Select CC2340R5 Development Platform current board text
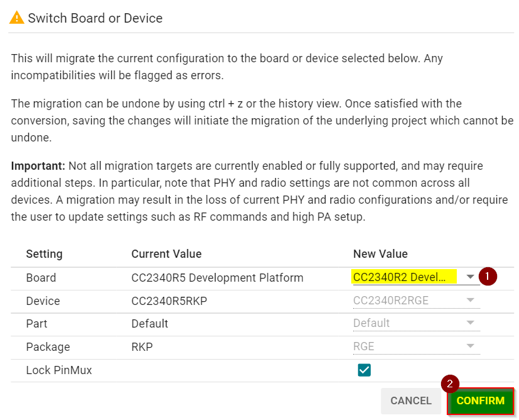Image resolution: width=519 pixels, height=420 pixels. [217, 277]
